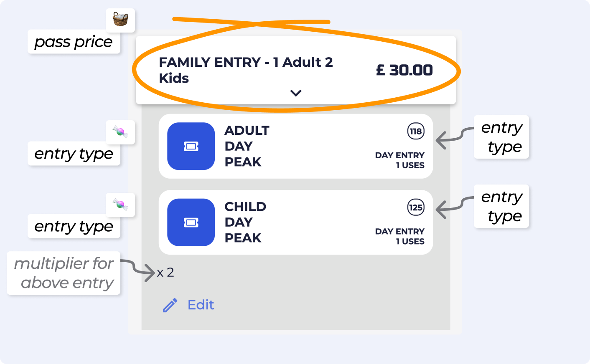Click the candy icon beside the Child card

coord(120,205)
